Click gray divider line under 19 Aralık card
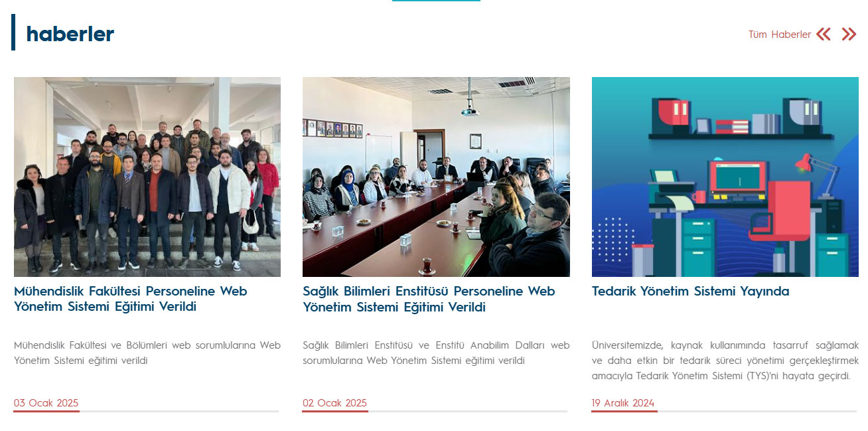This screenshot has width=868, height=431. 757,411
